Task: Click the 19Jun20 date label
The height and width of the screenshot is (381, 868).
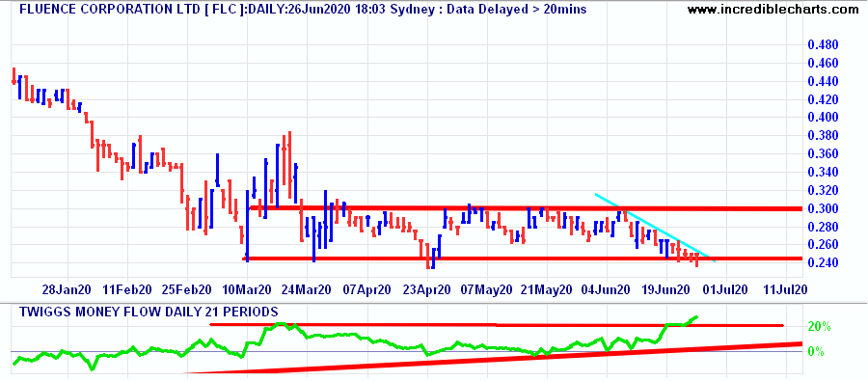Action: click(665, 290)
